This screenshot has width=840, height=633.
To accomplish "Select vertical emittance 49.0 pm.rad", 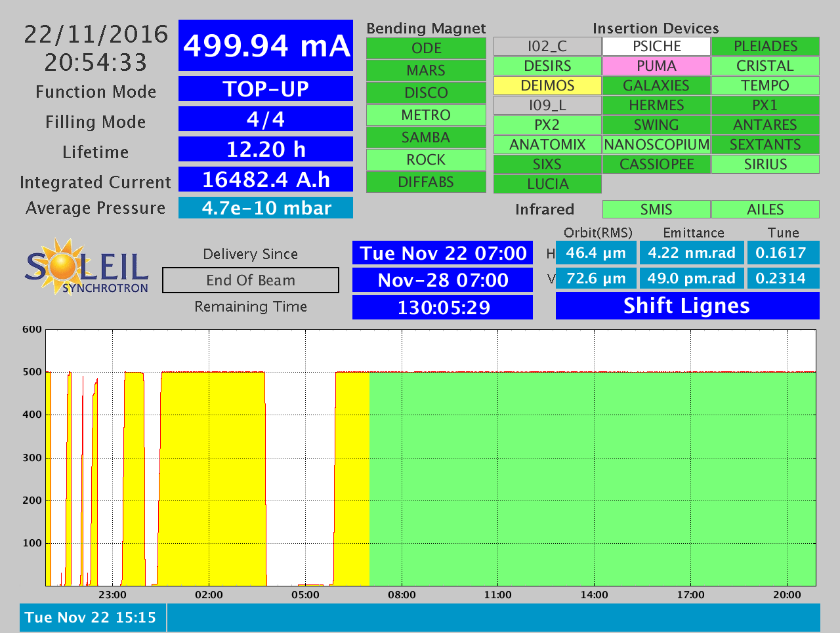I will (692, 278).
